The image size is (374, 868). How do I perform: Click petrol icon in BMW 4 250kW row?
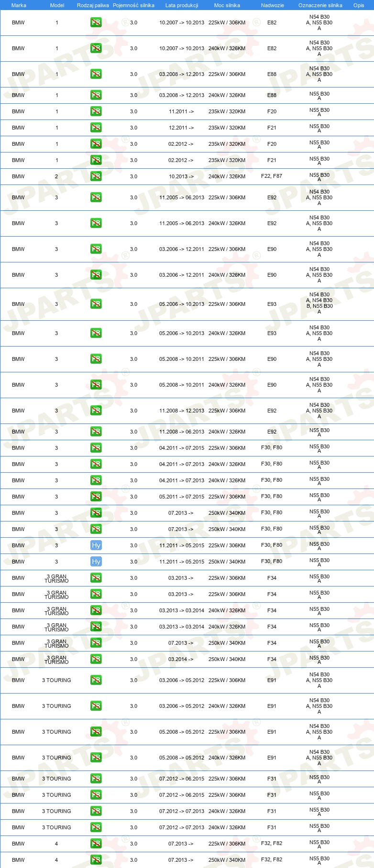[96, 860]
